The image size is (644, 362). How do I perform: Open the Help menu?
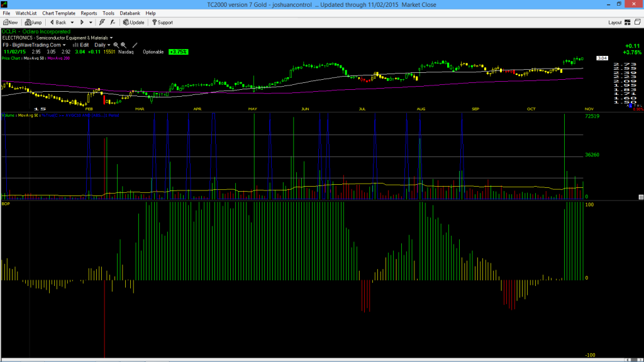click(x=151, y=13)
